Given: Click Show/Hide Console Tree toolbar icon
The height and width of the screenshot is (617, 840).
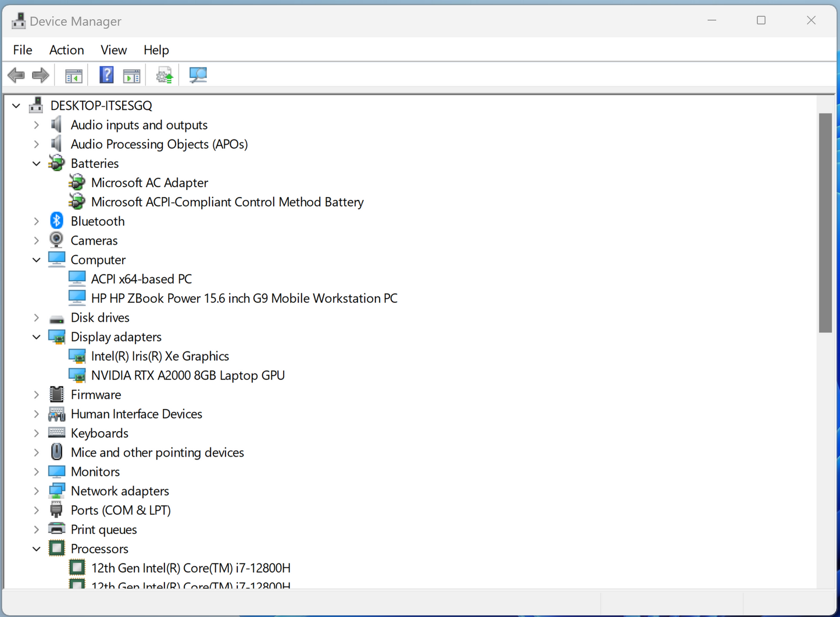Looking at the screenshot, I should coord(74,76).
